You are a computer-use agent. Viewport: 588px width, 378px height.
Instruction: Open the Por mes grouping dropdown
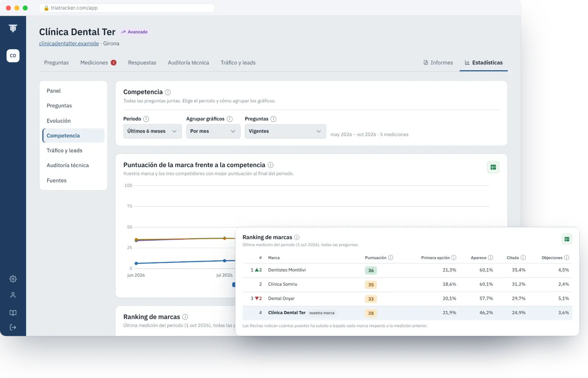click(x=213, y=131)
